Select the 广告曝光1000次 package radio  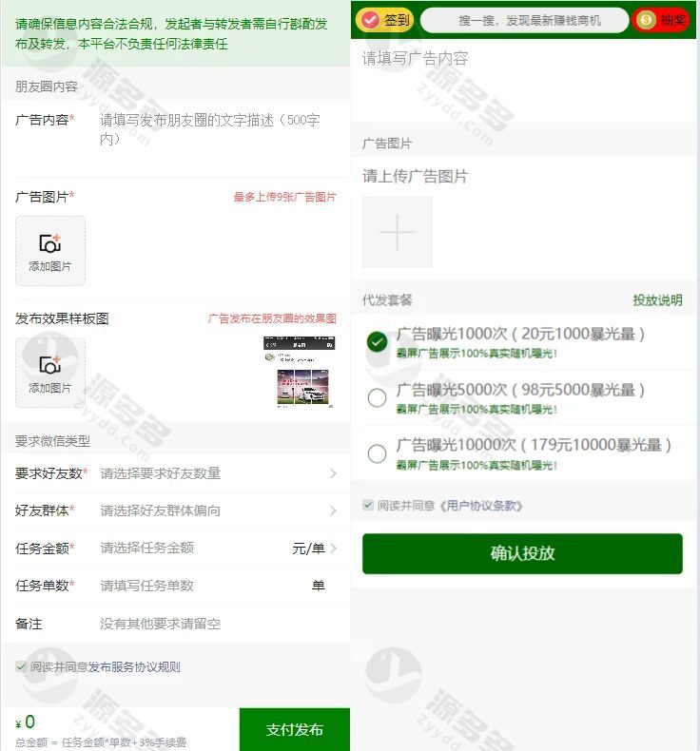pos(377,341)
